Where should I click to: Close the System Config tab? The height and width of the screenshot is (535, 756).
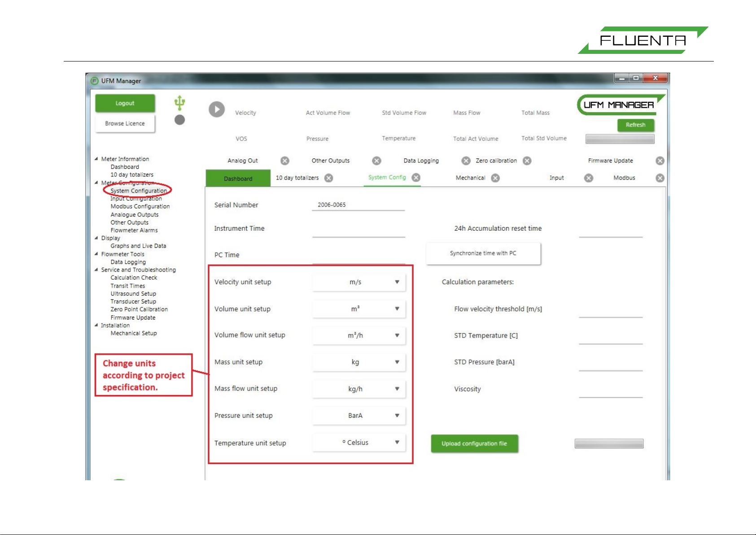416,178
